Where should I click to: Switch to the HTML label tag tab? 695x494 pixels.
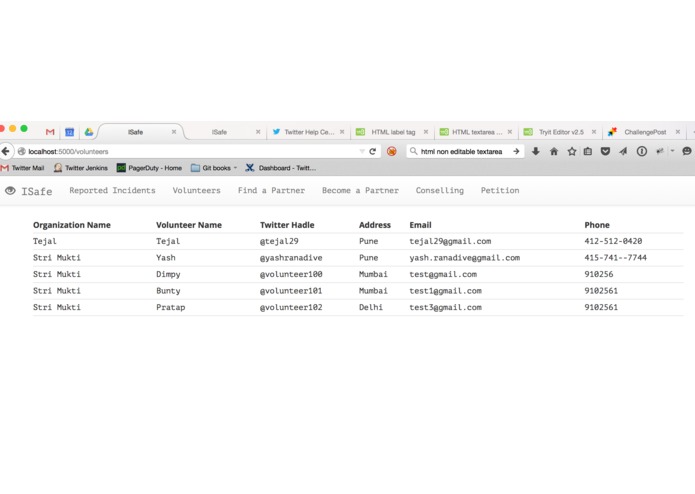(393, 132)
